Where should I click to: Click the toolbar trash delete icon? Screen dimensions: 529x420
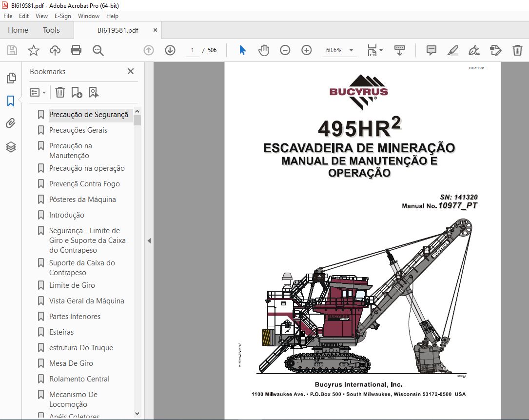point(517,50)
